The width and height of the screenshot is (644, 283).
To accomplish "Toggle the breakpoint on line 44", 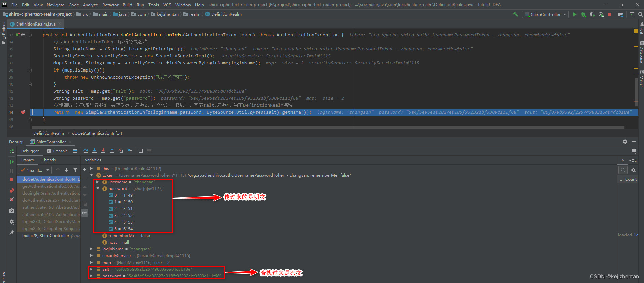I will (x=23, y=112).
